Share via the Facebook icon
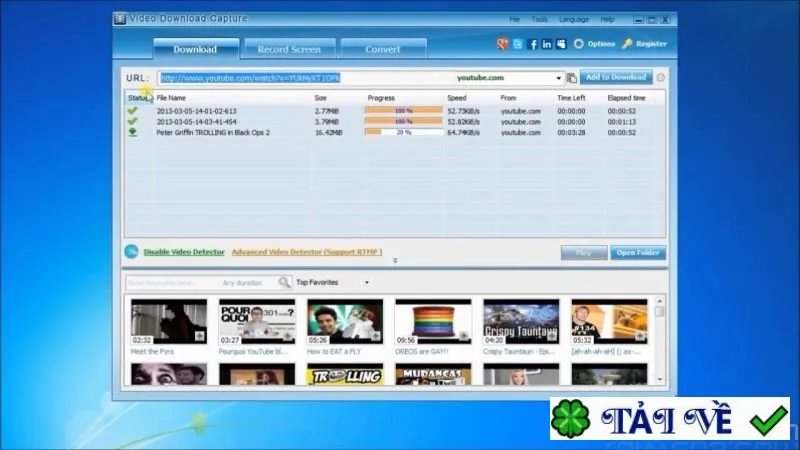The height and width of the screenshot is (450, 800). (x=533, y=44)
